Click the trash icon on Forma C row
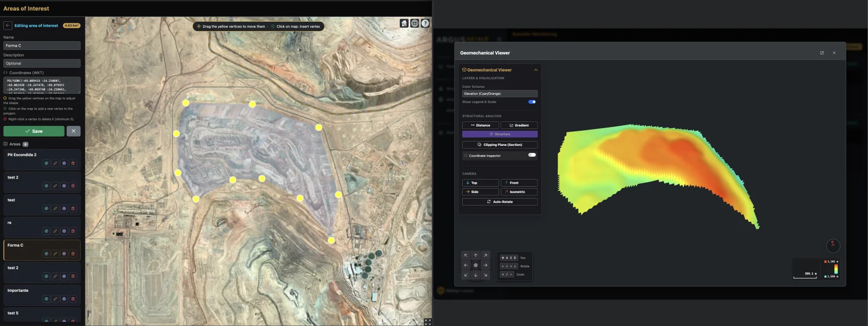The width and height of the screenshot is (868, 326). (x=73, y=254)
